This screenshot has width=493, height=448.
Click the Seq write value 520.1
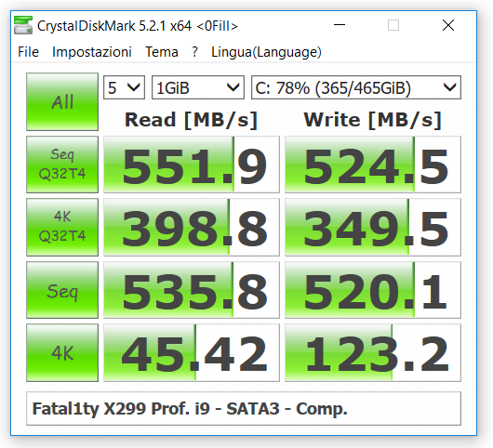point(373,290)
